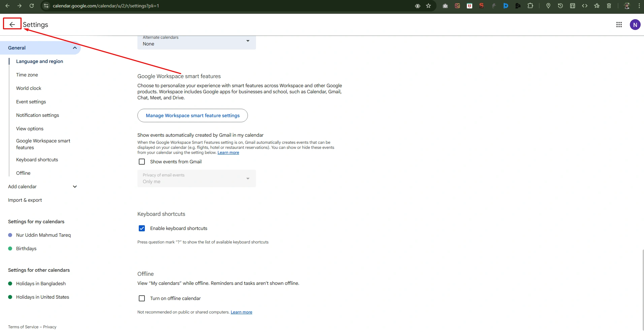This screenshot has width=644, height=332.
Task: Click the gray bird extension icon
Action: [x=494, y=6]
